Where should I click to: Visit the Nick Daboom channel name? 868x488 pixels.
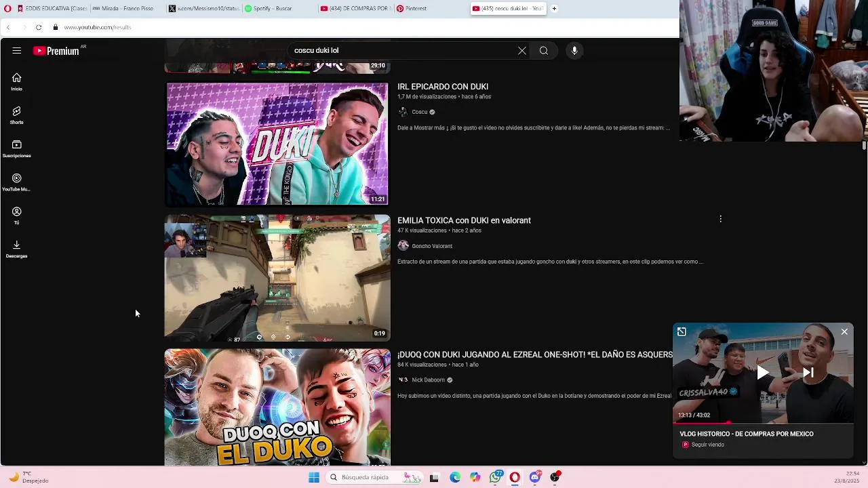428,380
